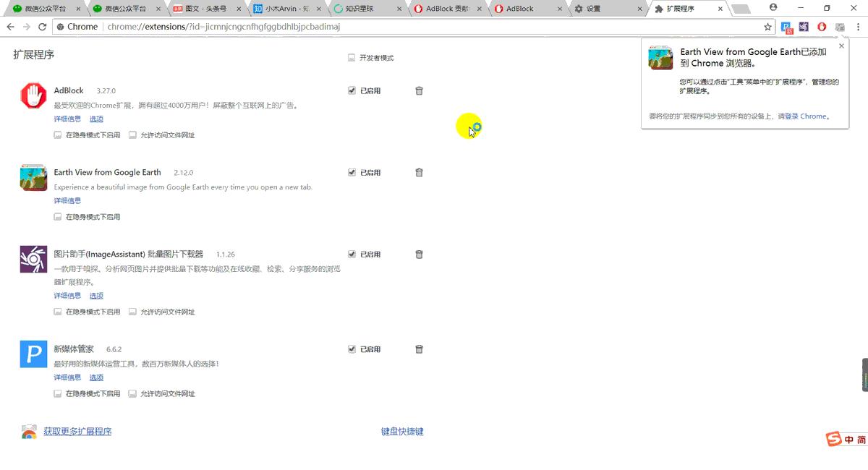868x470 pixels.
Task: Remove Earth View using its trash icon
Action: (419, 173)
